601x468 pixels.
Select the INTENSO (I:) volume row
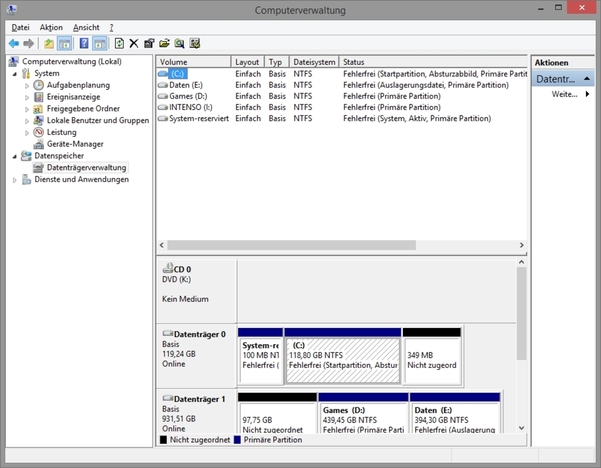[x=342, y=107]
